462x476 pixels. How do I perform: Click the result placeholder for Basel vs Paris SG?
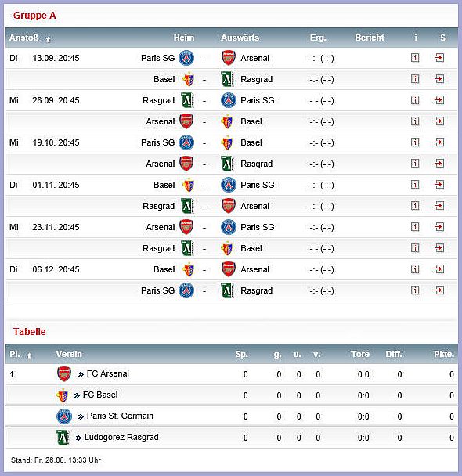coord(322,185)
